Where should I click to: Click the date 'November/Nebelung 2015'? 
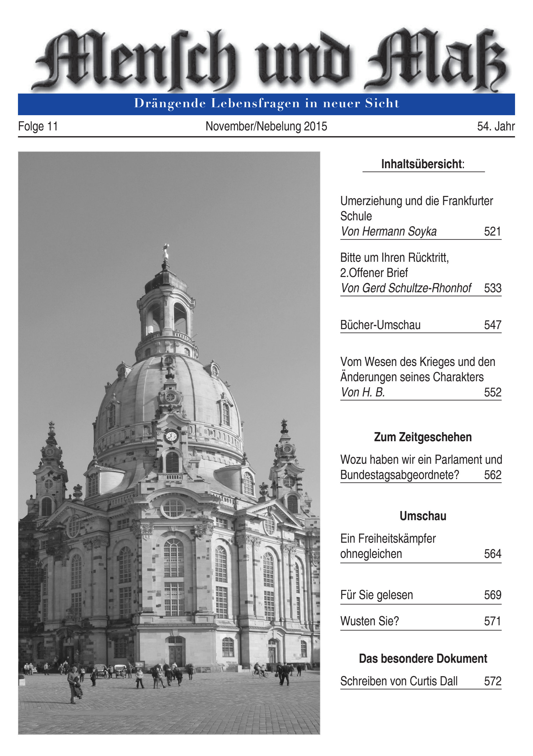pyautogui.click(x=266, y=126)
